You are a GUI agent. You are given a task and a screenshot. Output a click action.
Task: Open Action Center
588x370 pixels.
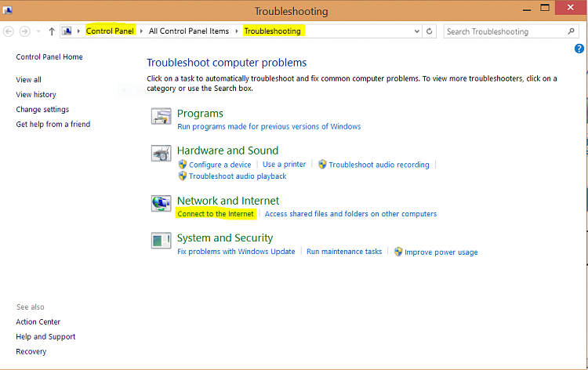click(38, 322)
